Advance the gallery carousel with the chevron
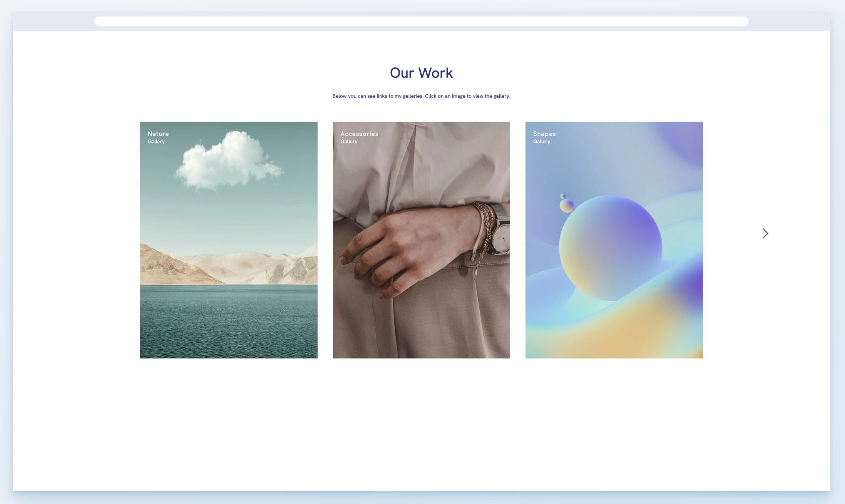Image resolution: width=845 pixels, height=504 pixels. coord(765,233)
